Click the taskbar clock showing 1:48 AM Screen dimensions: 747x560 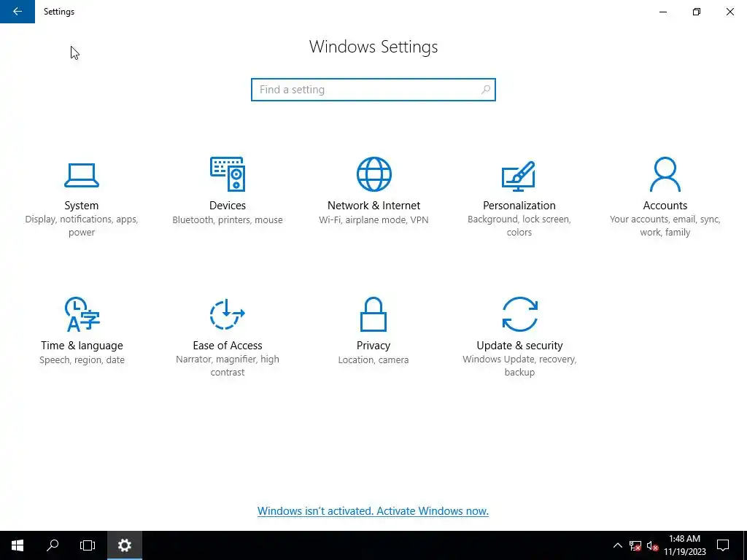click(x=684, y=545)
